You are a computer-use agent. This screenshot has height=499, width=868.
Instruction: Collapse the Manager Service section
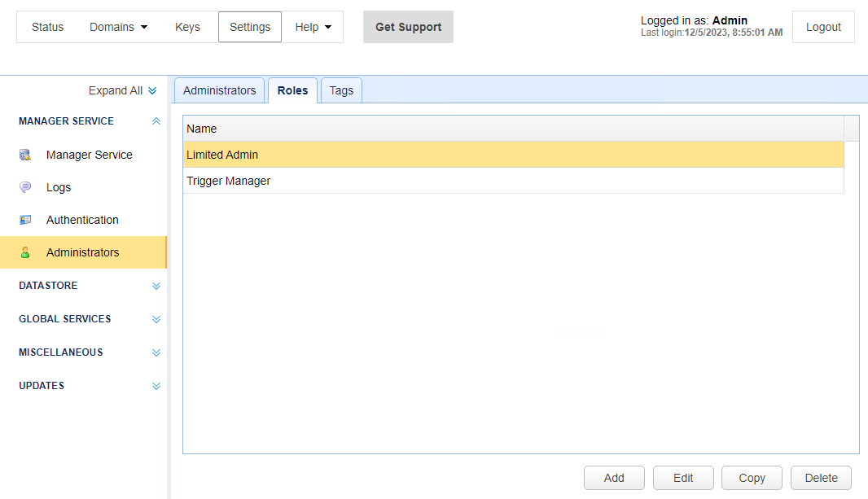pos(156,121)
